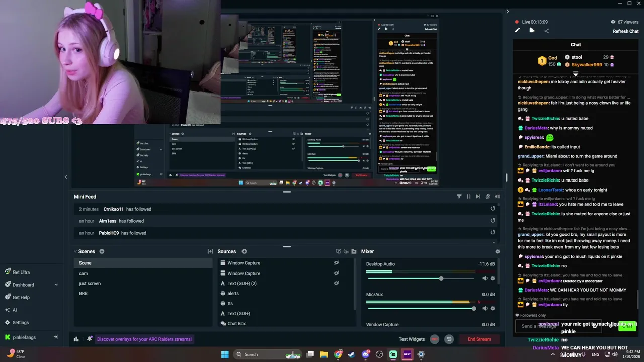Replay the PabloHC9 follow alert
This screenshot has width=644, height=362.
tap(493, 232)
